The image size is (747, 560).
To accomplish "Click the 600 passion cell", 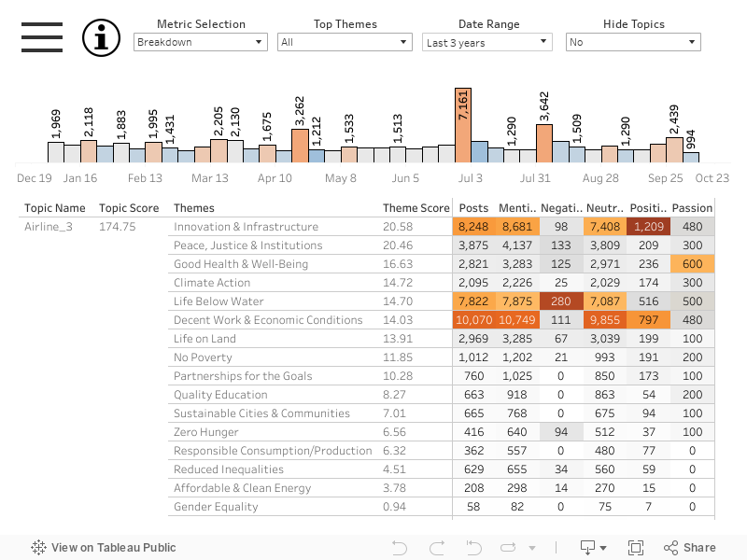I will pyautogui.click(x=692, y=264).
